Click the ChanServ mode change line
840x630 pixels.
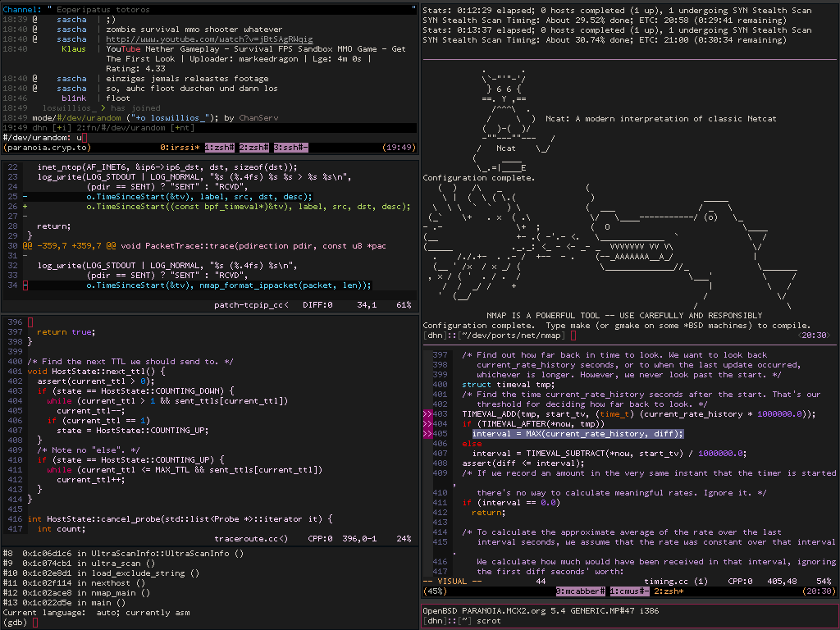pos(155,118)
